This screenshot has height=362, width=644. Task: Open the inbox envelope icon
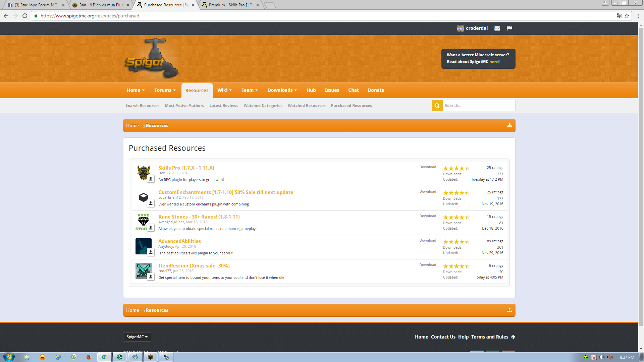(497, 28)
